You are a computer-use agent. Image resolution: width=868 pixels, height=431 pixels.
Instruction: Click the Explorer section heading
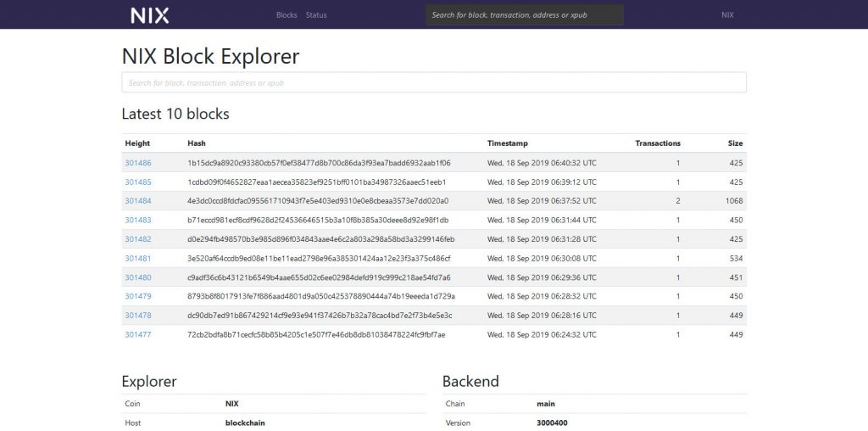coord(149,382)
